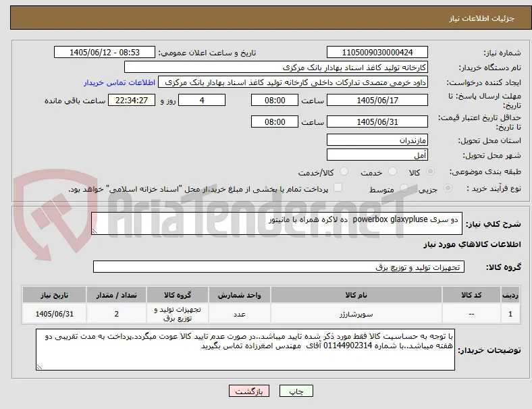Click the اطلاعات کالاهای مورد نیاز section heading
Screen dimensions: 532x409
pos(472,244)
